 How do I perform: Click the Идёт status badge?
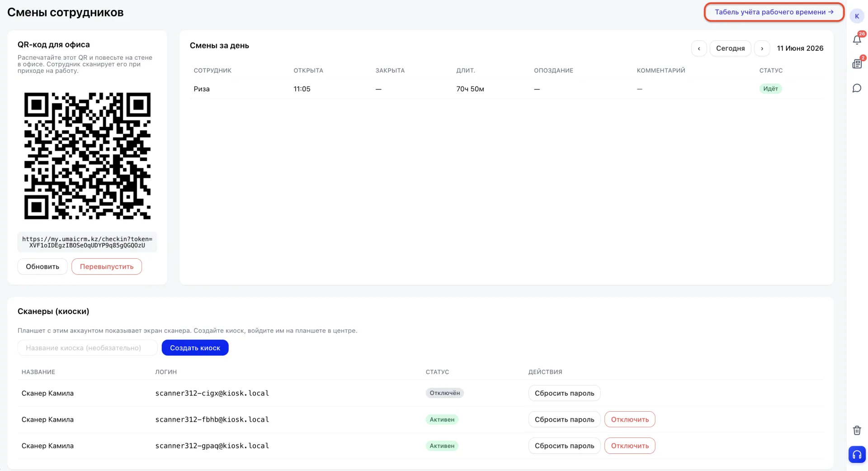tap(770, 89)
